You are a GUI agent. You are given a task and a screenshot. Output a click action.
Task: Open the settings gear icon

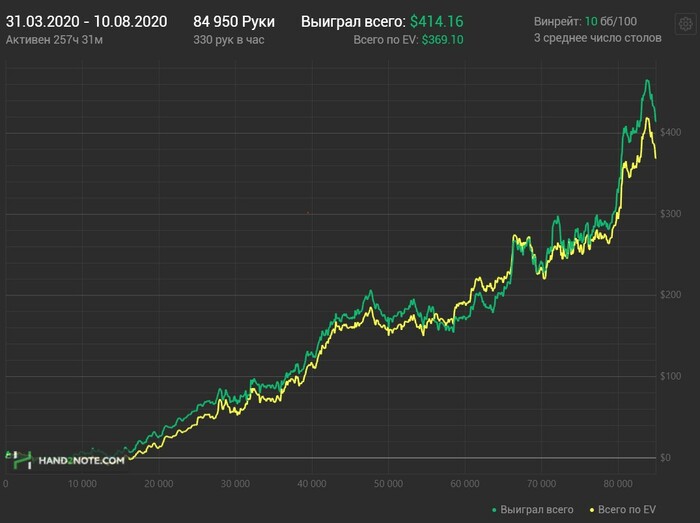click(x=685, y=24)
